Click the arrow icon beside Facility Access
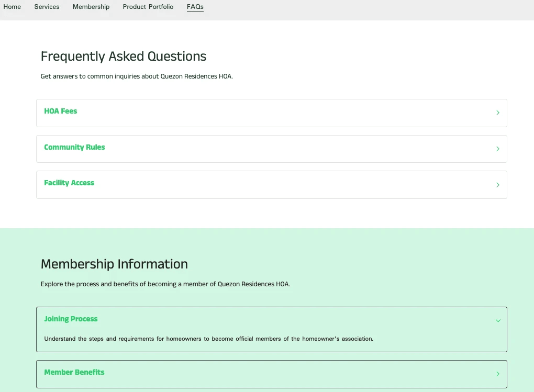The height and width of the screenshot is (392, 534). tap(497, 185)
